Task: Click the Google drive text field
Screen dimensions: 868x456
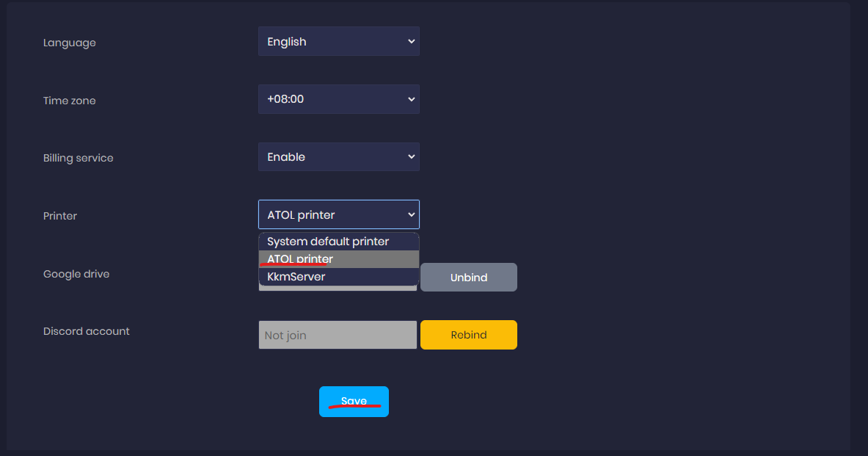Action: click(x=338, y=289)
